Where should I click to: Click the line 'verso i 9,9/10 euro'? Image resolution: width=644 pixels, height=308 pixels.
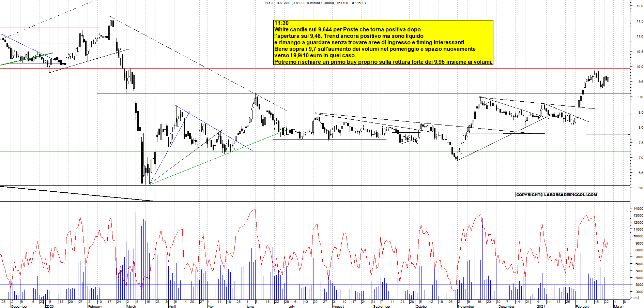pyautogui.click(x=315, y=56)
